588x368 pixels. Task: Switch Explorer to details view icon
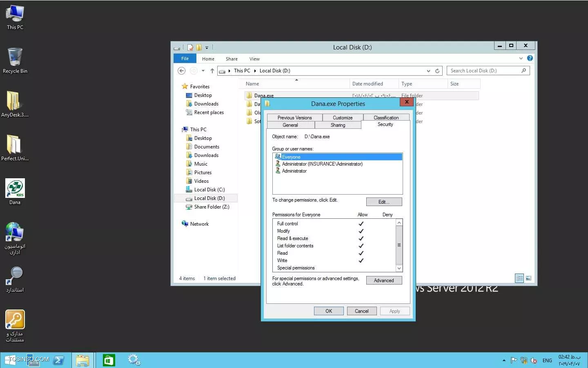[519, 278]
